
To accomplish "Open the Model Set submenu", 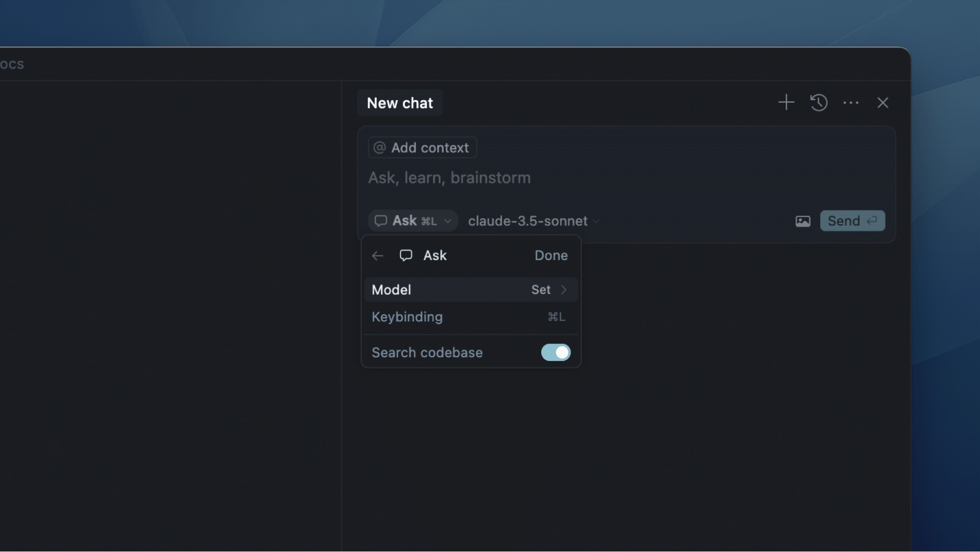I will (x=471, y=289).
